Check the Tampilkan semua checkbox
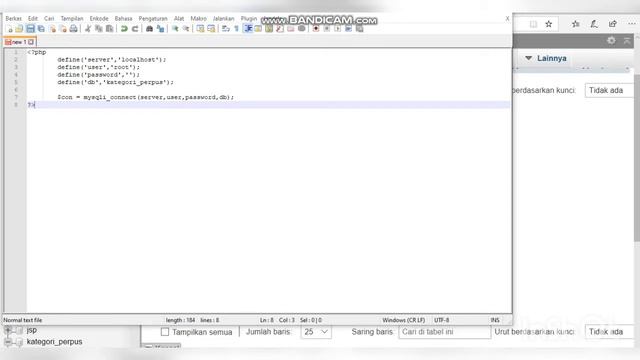This screenshot has width=640, height=360. (x=164, y=332)
